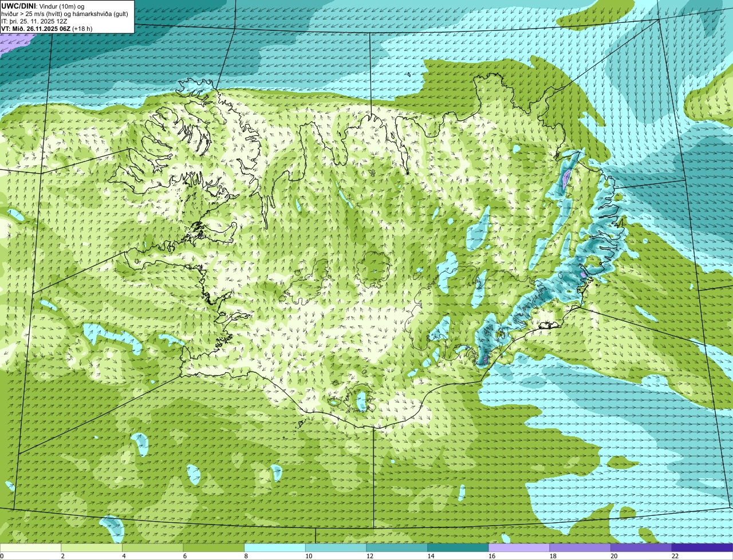This screenshot has width=733, height=560.
Task: Pick the medium teal 12–14 m/s legend swatch
Action: (397, 547)
